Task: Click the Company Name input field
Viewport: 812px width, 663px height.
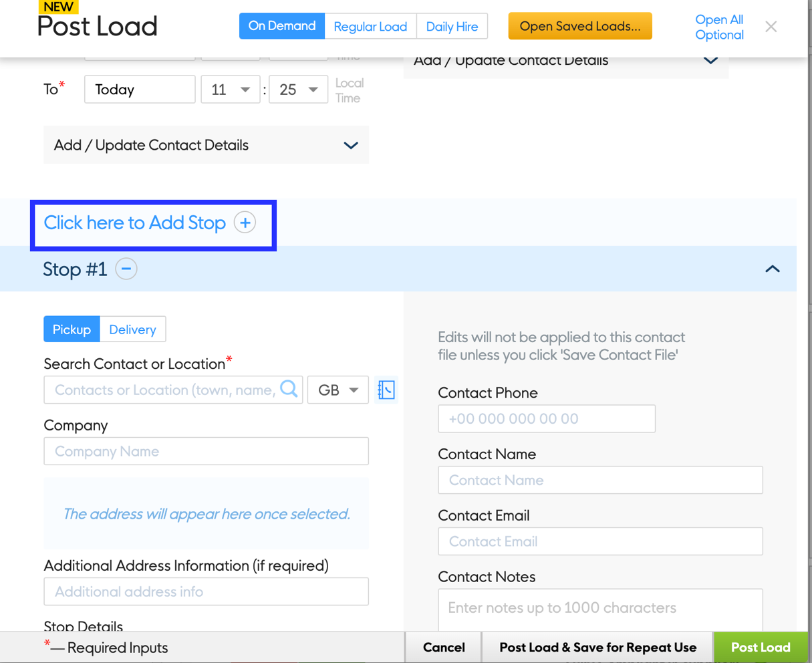Action: point(206,451)
